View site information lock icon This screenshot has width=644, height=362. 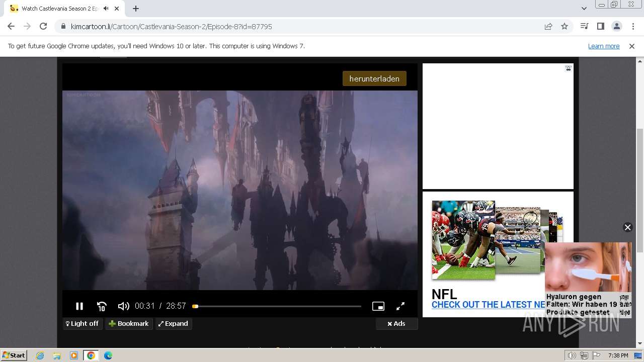coord(63,27)
